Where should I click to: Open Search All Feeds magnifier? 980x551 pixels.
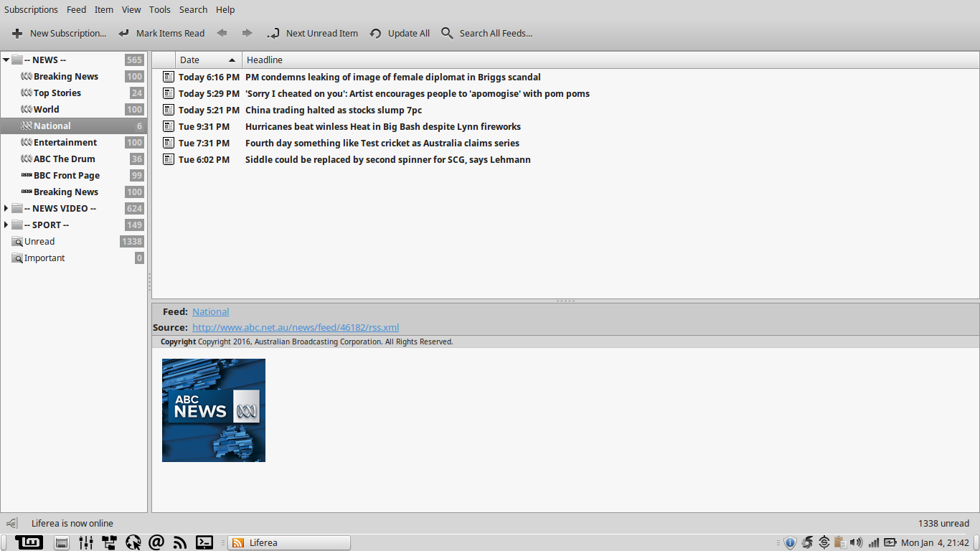(447, 33)
